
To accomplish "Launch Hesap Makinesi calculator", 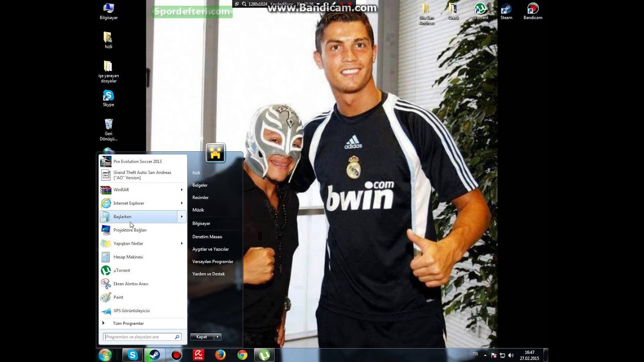I will (x=143, y=257).
